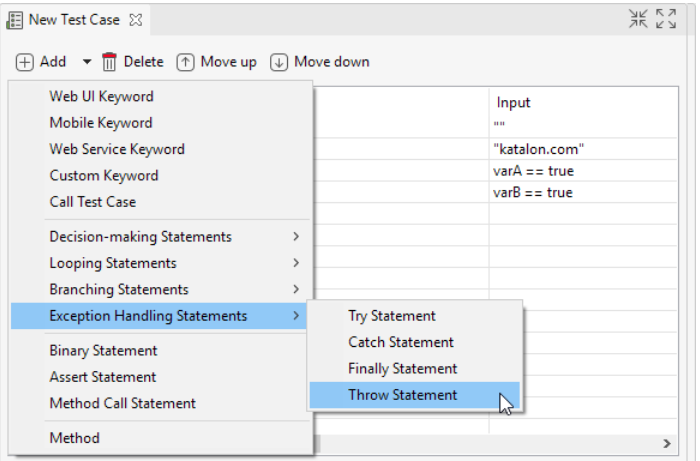Image resolution: width=700 pixels, height=461 pixels.
Task: Open the Add dropdown arrow
Action: [86, 62]
